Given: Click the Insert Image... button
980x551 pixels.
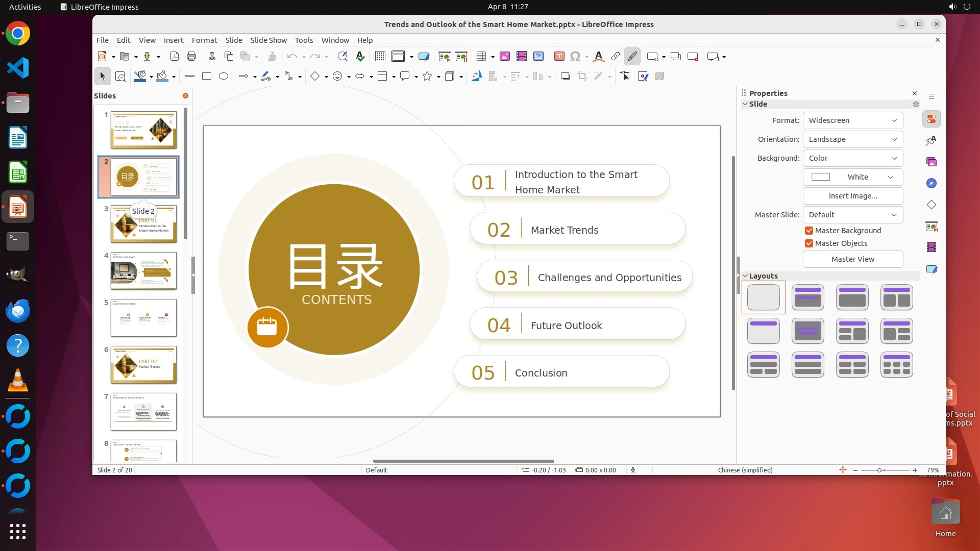Looking at the screenshot, I should (852, 196).
